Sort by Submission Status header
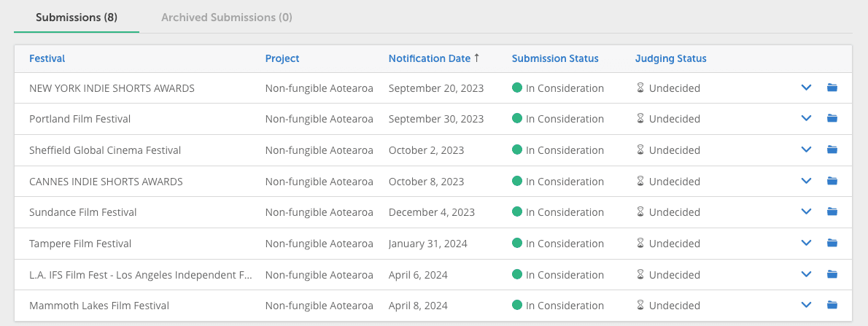 (554, 58)
